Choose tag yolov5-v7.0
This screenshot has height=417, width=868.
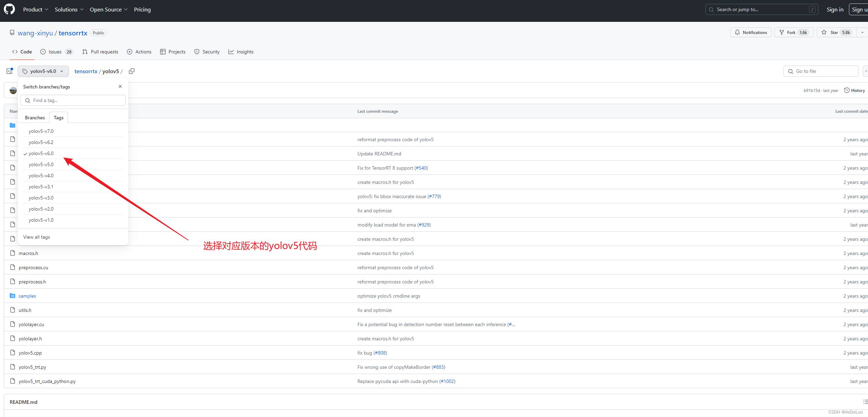pyautogui.click(x=73, y=131)
